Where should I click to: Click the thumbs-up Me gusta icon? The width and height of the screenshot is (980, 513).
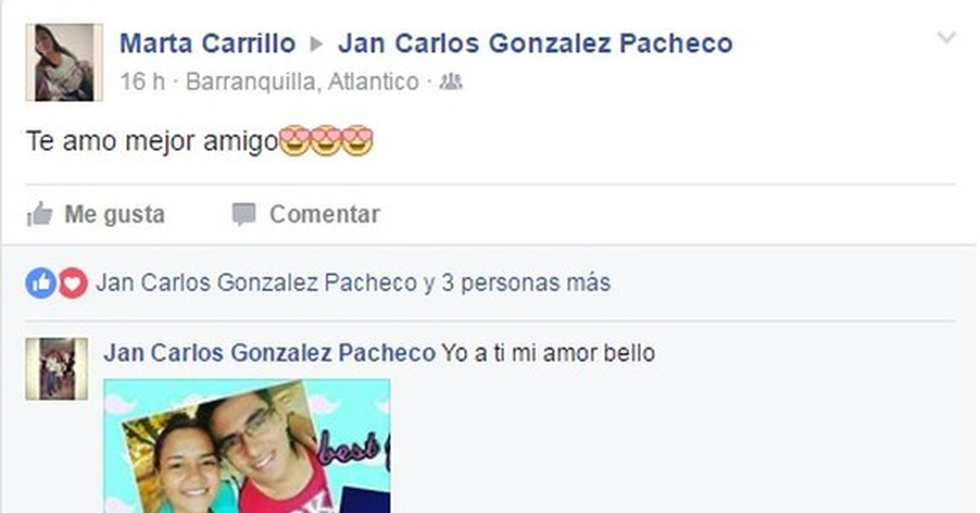(x=40, y=214)
